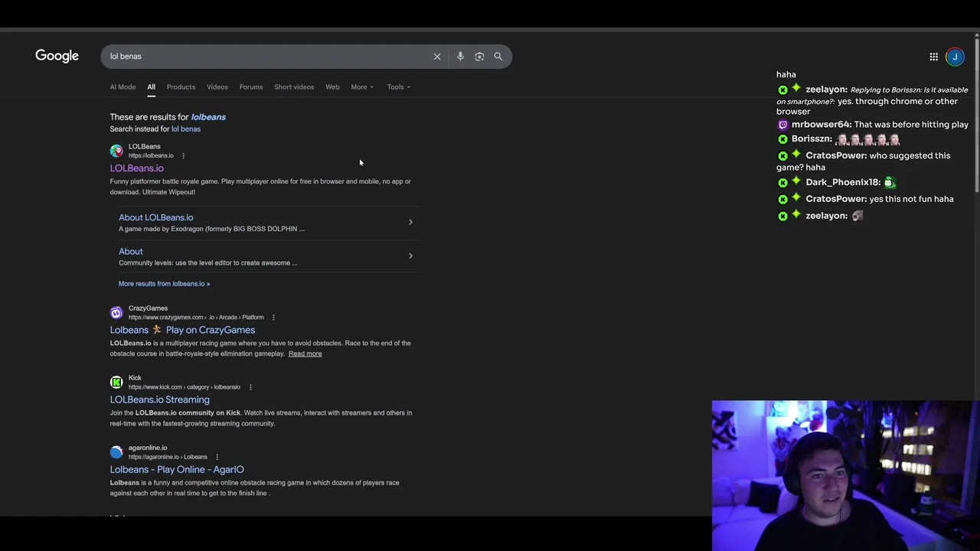Switch to Products tab

click(x=181, y=87)
